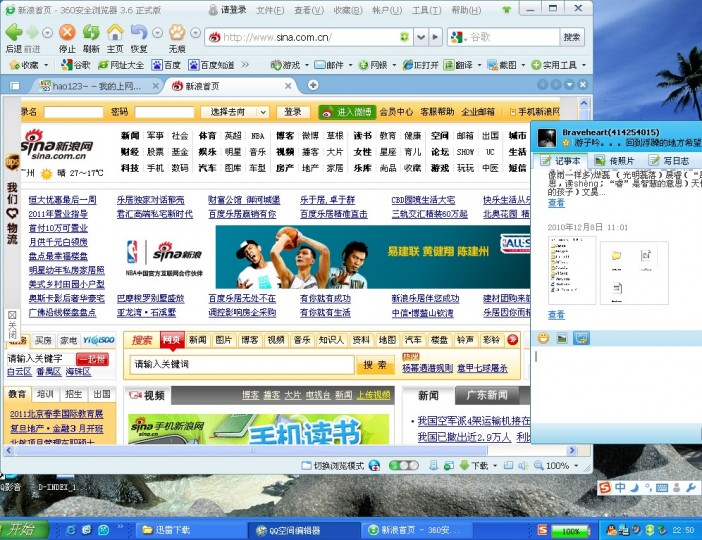Toggle the browsing mode switch in status bar

click(405, 466)
